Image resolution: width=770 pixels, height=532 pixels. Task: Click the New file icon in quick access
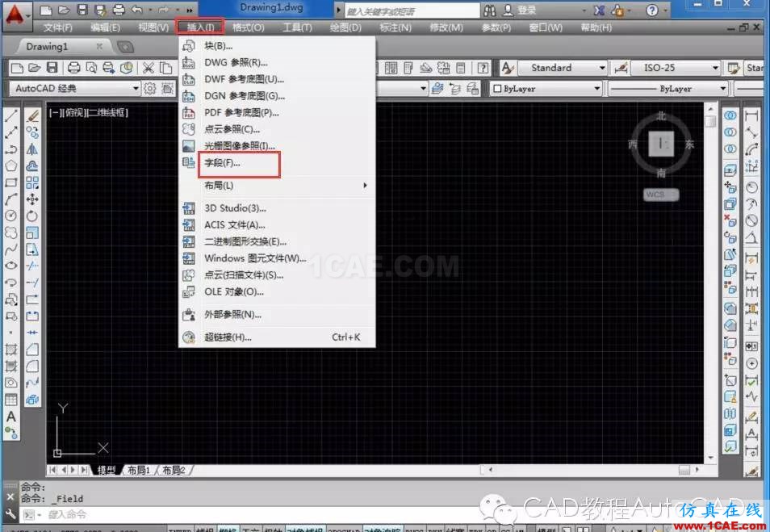(x=46, y=10)
